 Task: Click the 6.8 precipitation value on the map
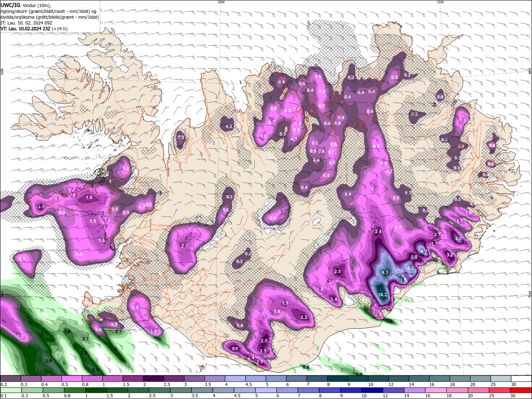pos(411,268)
